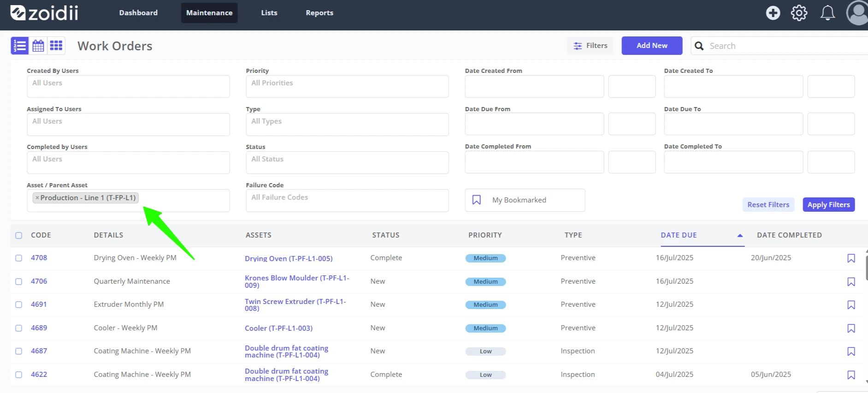Check the box for work order 4706

(x=19, y=281)
